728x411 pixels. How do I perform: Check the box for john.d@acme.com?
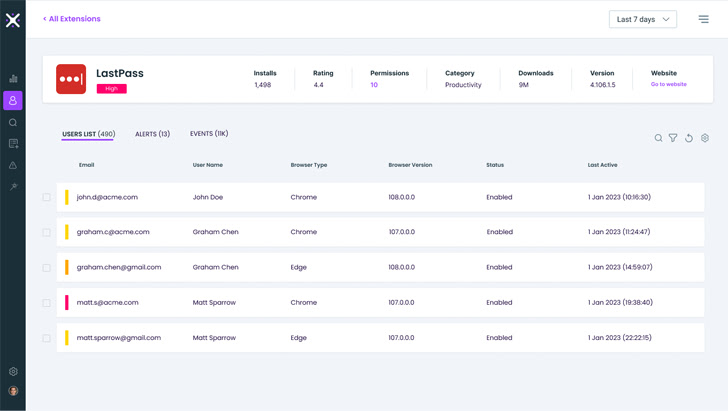tap(46, 198)
